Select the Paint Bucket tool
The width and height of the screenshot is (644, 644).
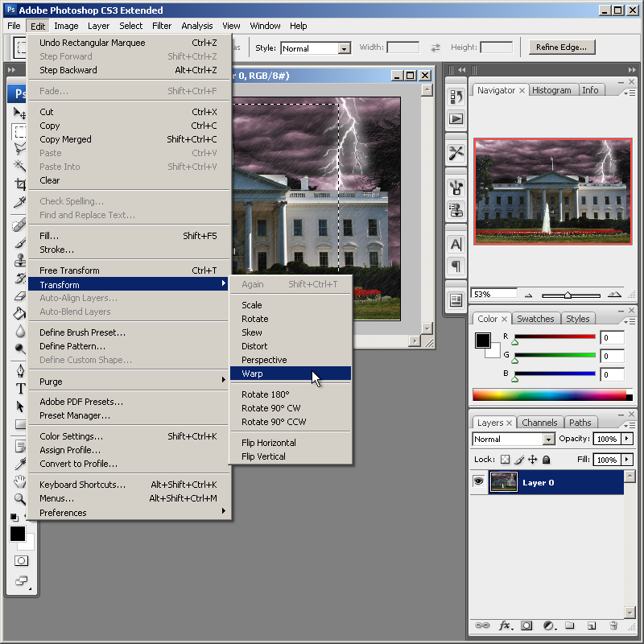tap(19, 313)
